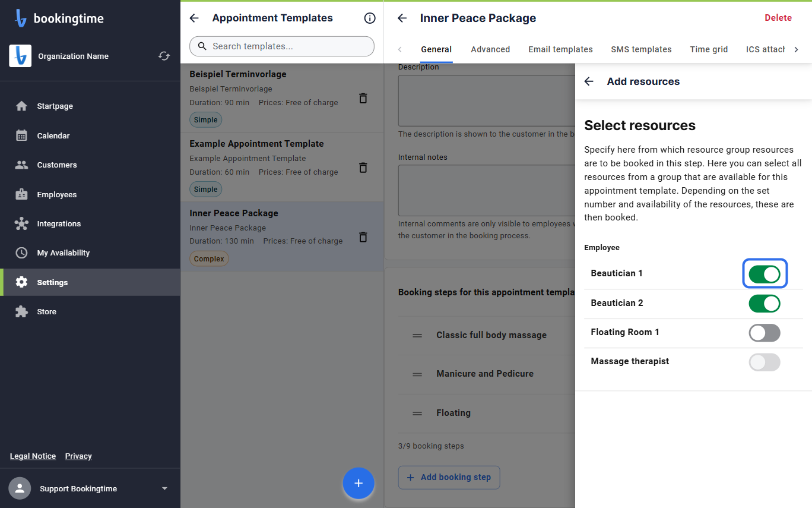Open the Startpage home icon

click(x=22, y=106)
